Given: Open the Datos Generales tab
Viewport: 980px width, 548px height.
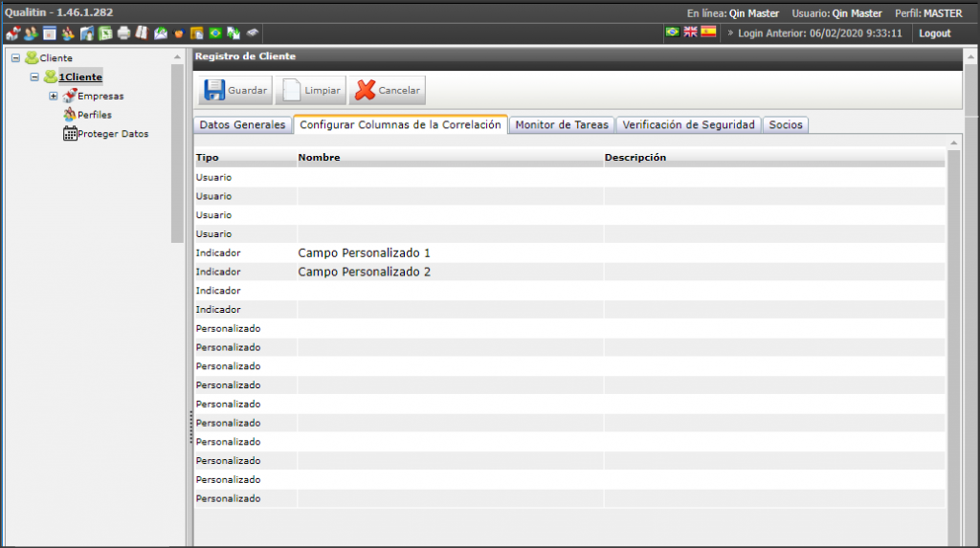Looking at the screenshot, I should click(242, 125).
